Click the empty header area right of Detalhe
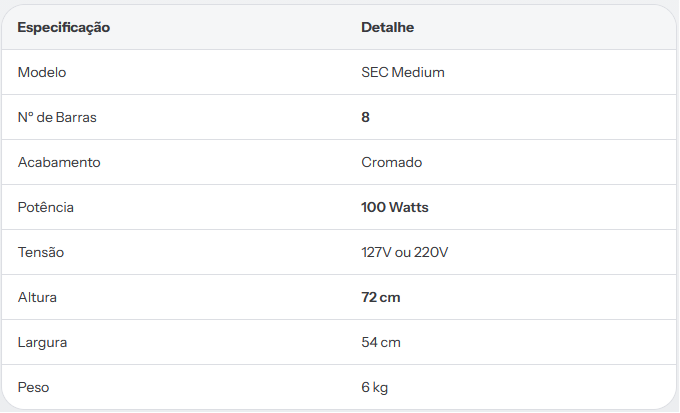 click(x=544, y=27)
